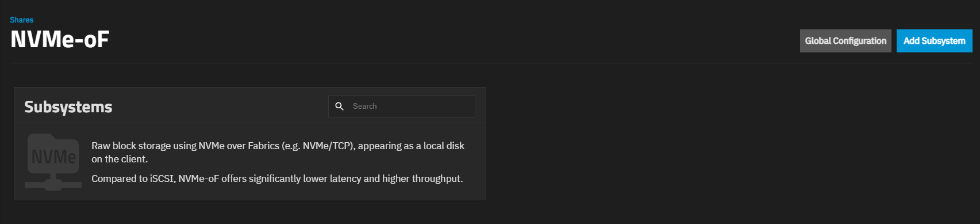980x224 pixels.
Task: Focus the Subsystems search field
Action: pos(402,107)
